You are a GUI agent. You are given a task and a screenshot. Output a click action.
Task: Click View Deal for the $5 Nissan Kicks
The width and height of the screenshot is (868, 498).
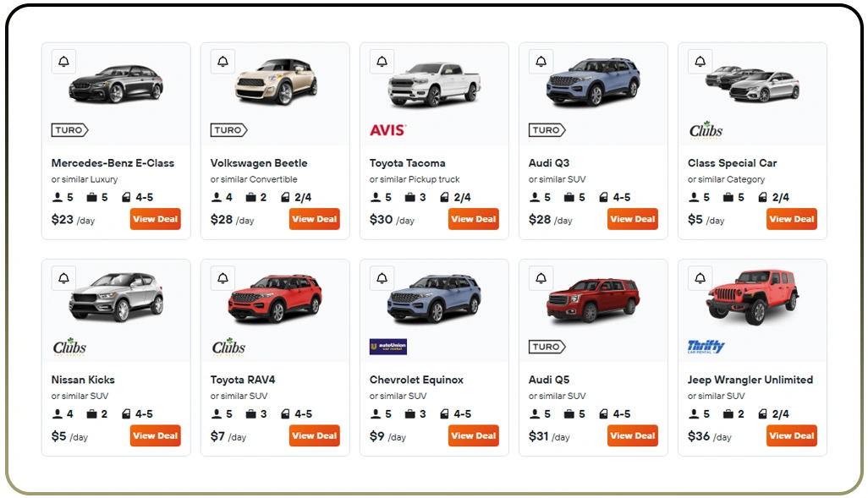click(x=155, y=436)
